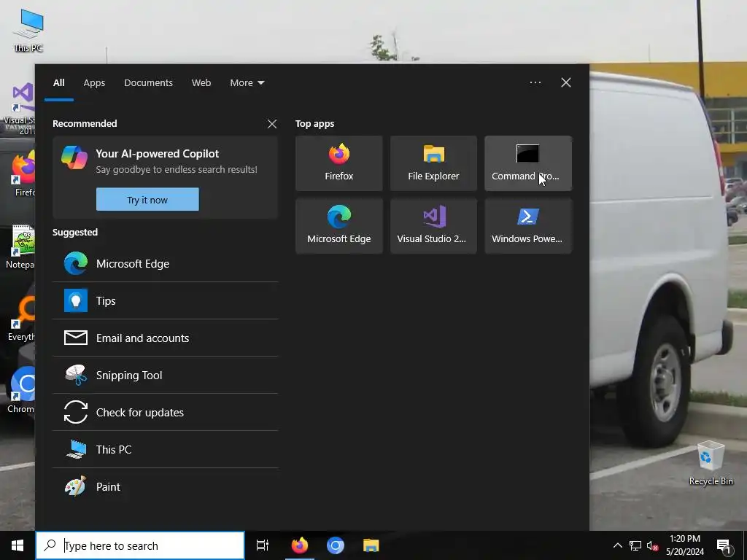This screenshot has width=747, height=560.
Task: Dismiss the Recommended section
Action: pyautogui.click(x=272, y=124)
